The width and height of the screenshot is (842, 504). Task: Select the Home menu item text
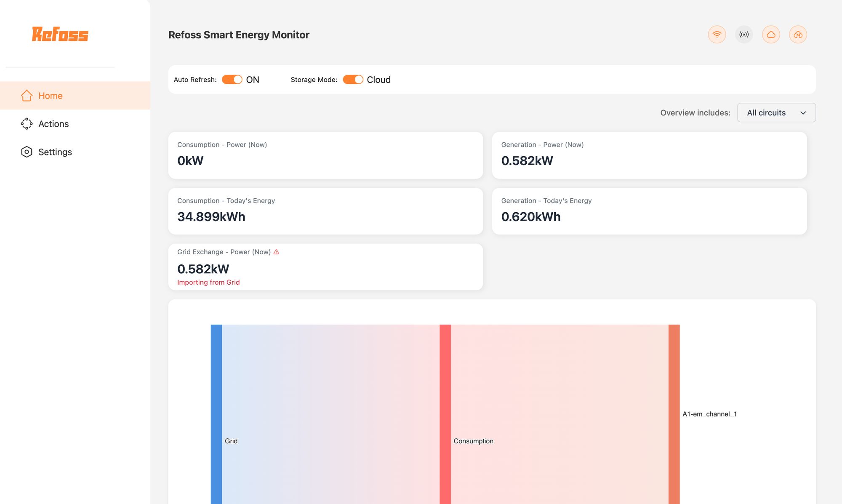click(x=51, y=96)
